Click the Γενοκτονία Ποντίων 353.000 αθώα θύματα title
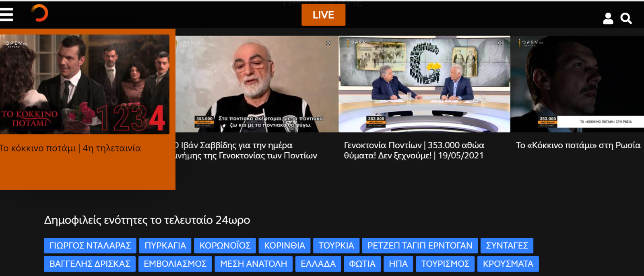Screen dimensions: 644x276 click(x=414, y=150)
